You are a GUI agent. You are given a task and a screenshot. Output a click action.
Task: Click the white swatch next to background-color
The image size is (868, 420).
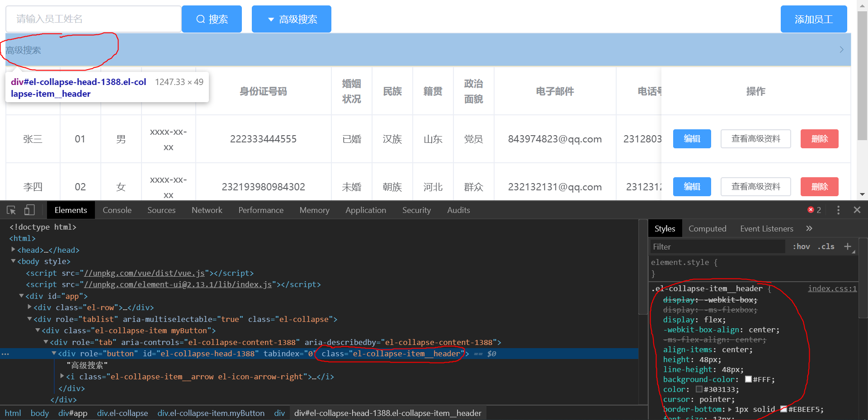point(748,379)
